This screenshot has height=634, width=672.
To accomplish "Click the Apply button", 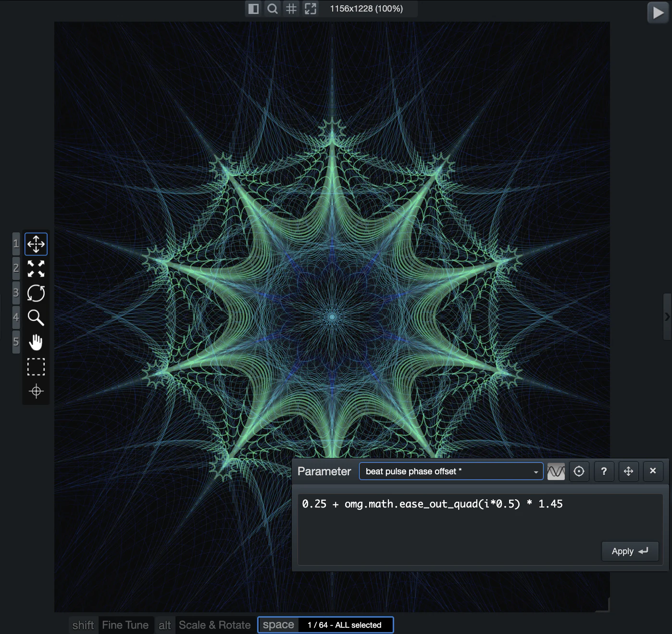I will 630,551.
